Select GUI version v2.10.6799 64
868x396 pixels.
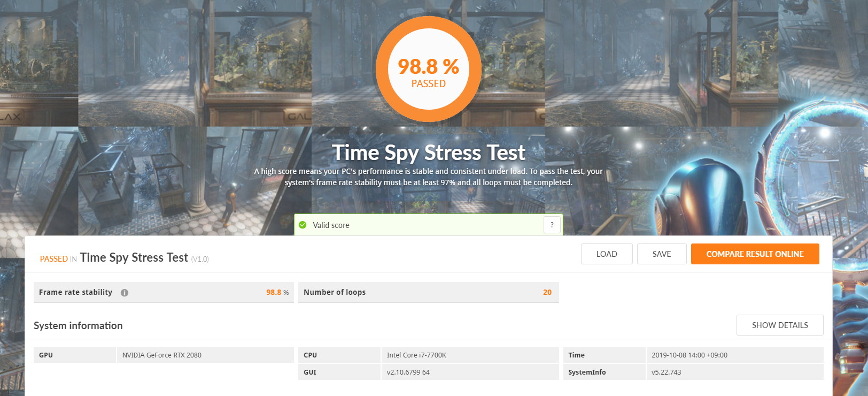pos(408,372)
